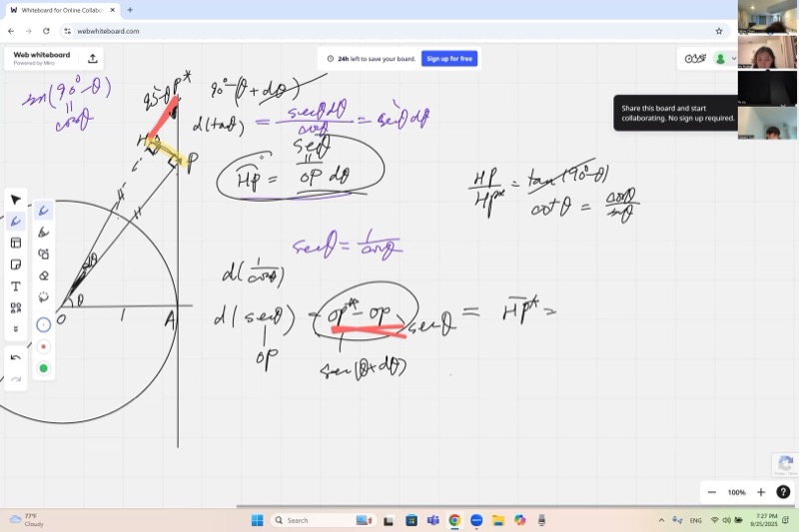The image size is (799, 532).
Task: Open the user avatar dropdown arrow
Action: click(732, 59)
